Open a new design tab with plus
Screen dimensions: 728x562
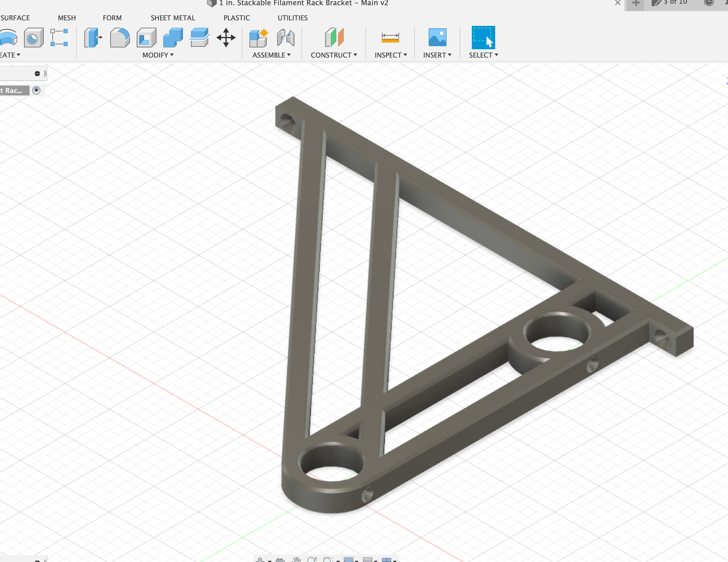tap(636, 3)
